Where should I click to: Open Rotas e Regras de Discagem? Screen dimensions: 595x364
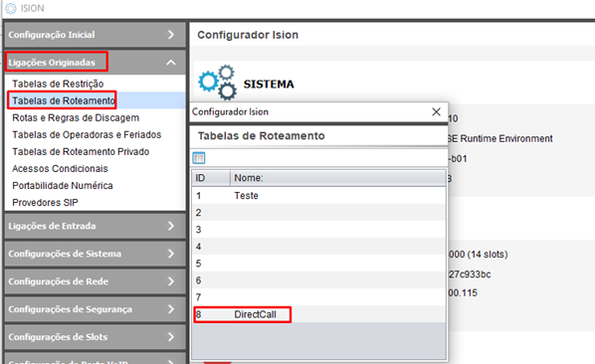click(76, 118)
